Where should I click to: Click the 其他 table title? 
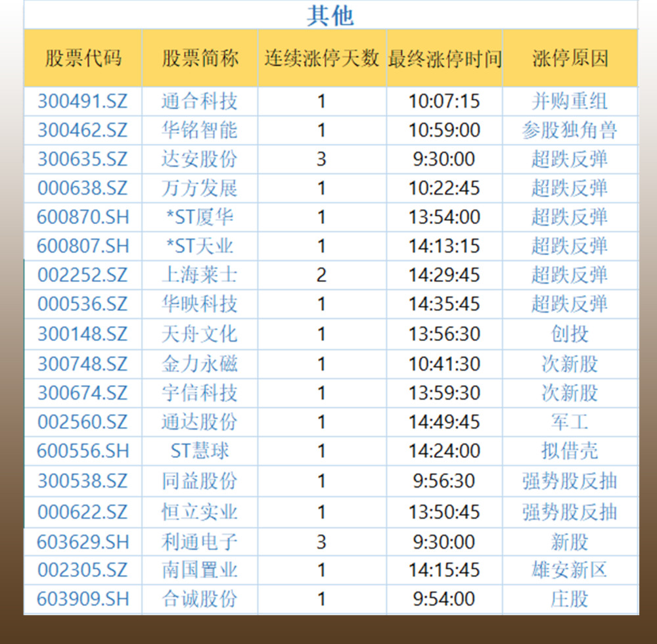pos(330,16)
